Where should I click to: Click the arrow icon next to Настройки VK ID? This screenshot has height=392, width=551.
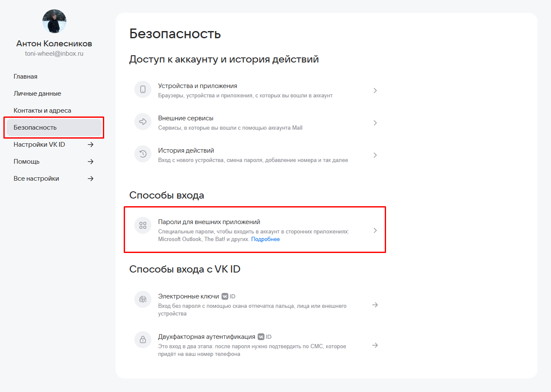coord(91,145)
